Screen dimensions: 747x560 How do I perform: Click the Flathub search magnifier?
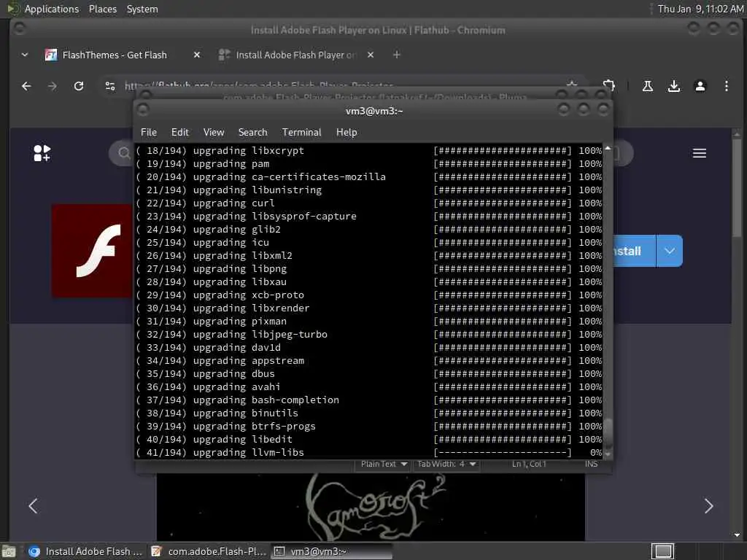click(124, 153)
